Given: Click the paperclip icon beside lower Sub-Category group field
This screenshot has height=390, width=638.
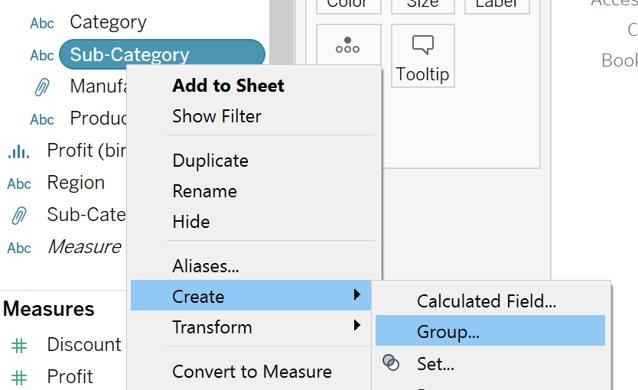Looking at the screenshot, I should tap(19, 215).
